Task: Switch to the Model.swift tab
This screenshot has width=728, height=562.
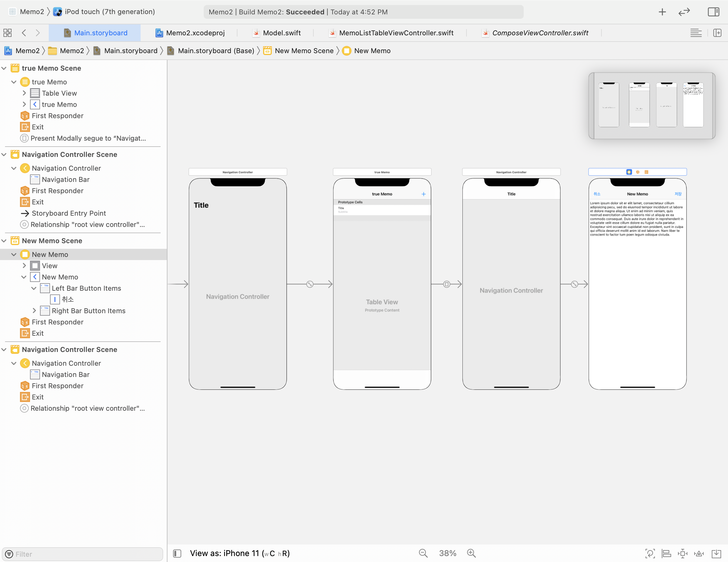Action: click(x=281, y=33)
